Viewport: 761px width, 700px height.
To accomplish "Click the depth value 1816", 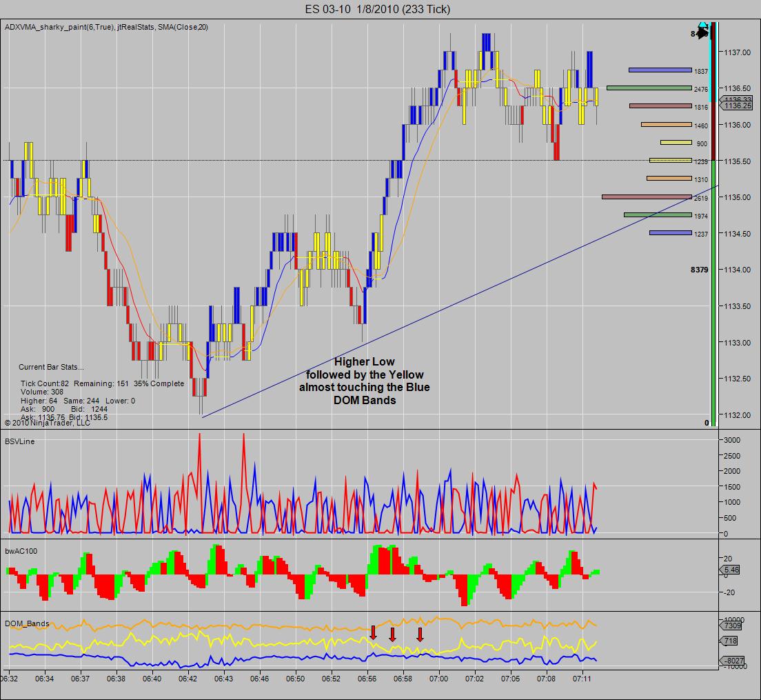I will pyautogui.click(x=701, y=108).
